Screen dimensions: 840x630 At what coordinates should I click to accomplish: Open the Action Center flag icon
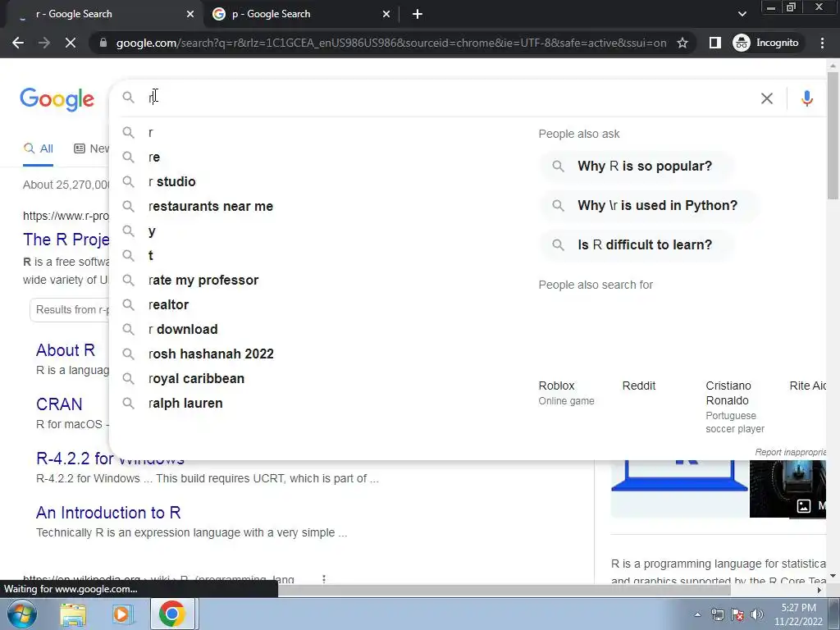pyautogui.click(x=737, y=615)
